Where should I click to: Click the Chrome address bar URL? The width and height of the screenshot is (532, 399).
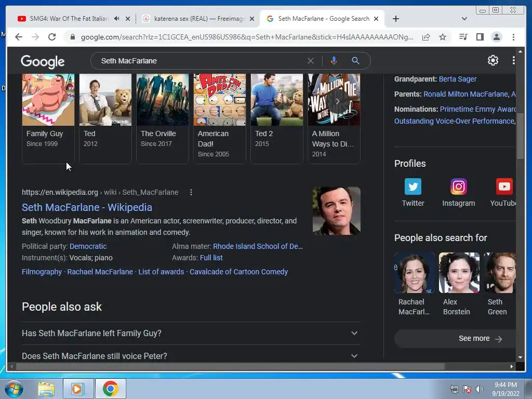(247, 37)
